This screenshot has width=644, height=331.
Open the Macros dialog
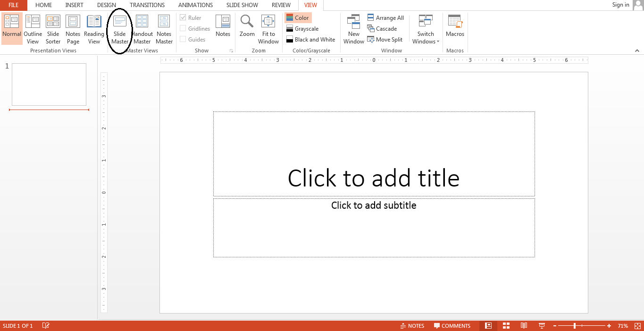455,25
